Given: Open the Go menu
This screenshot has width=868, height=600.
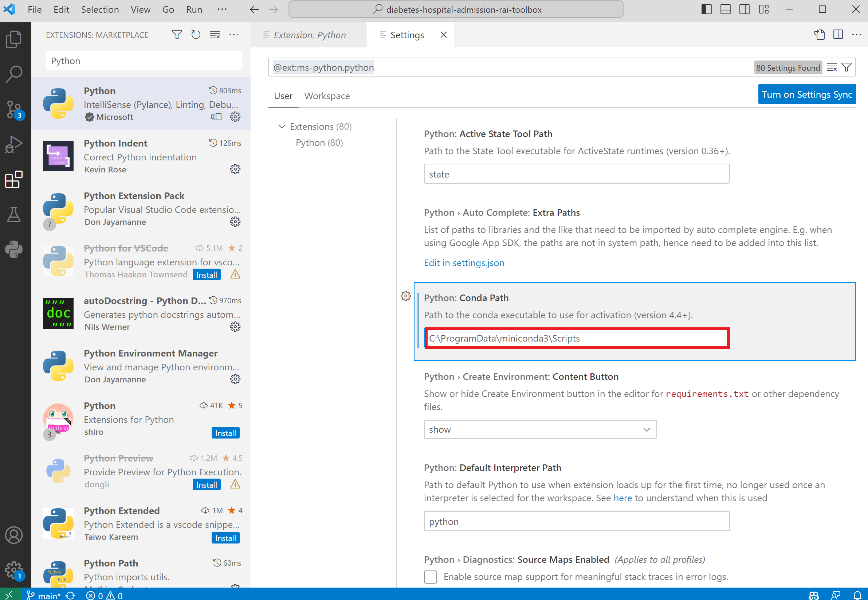Looking at the screenshot, I should 168,9.
